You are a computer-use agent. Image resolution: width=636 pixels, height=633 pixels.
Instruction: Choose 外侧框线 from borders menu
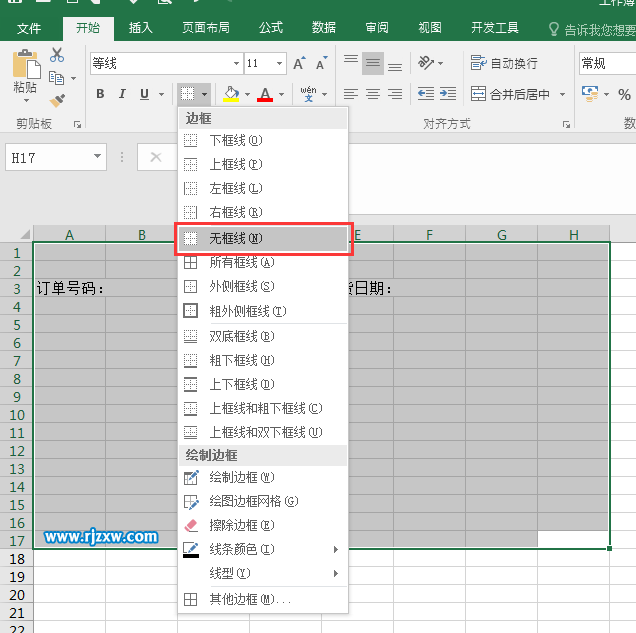tap(263, 287)
